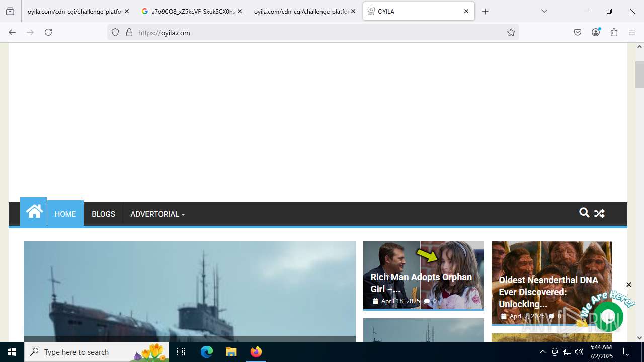
Task: Bookmark this page with star icon
Action: coord(511,32)
